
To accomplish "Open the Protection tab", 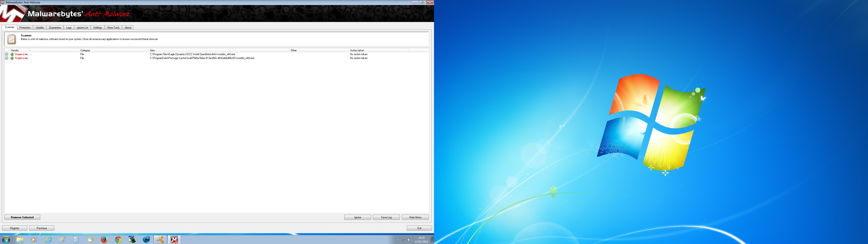I will (25, 28).
